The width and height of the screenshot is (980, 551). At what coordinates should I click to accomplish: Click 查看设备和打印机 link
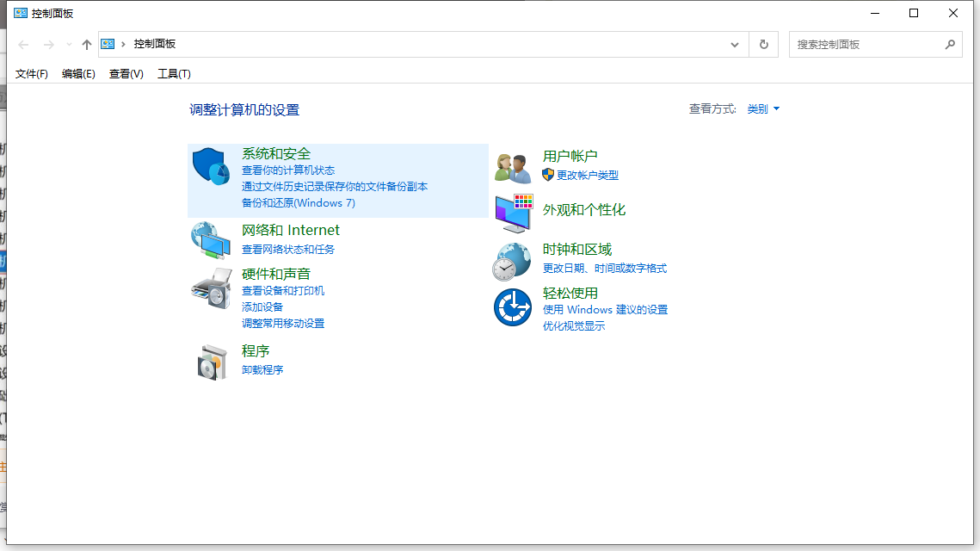(283, 291)
